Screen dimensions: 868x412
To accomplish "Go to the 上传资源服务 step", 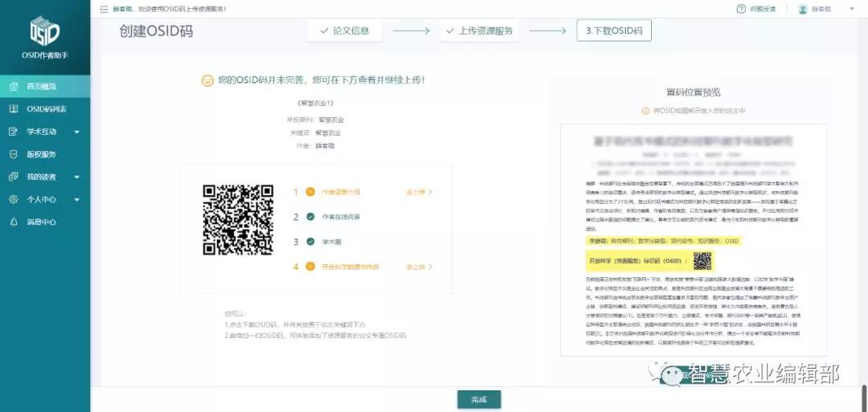I will pos(479,31).
